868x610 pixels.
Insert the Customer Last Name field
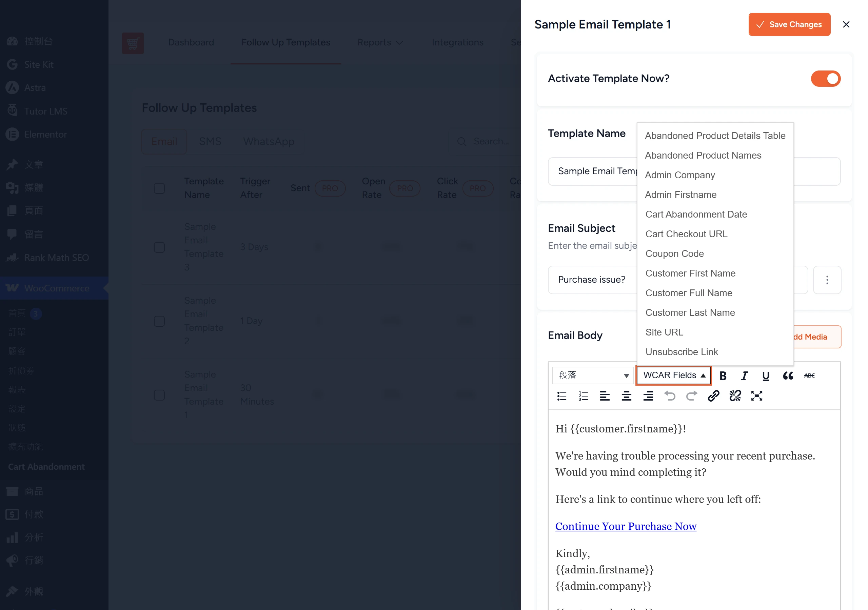click(x=715, y=312)
